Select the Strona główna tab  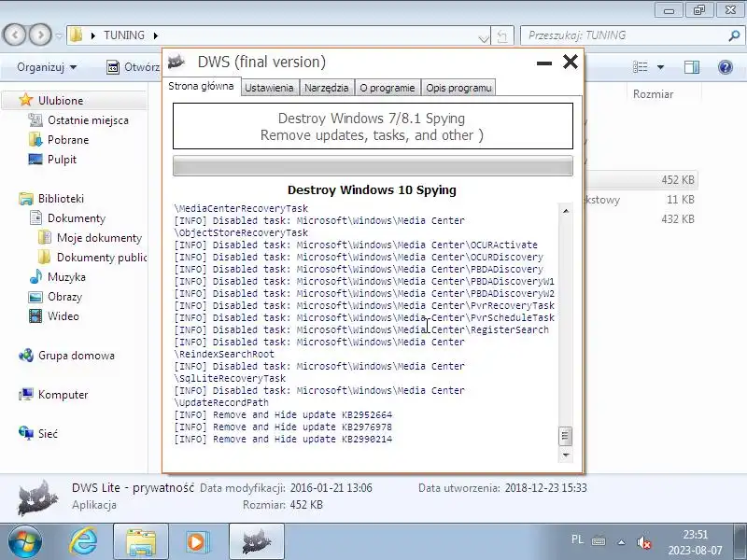tap(201, 86)
